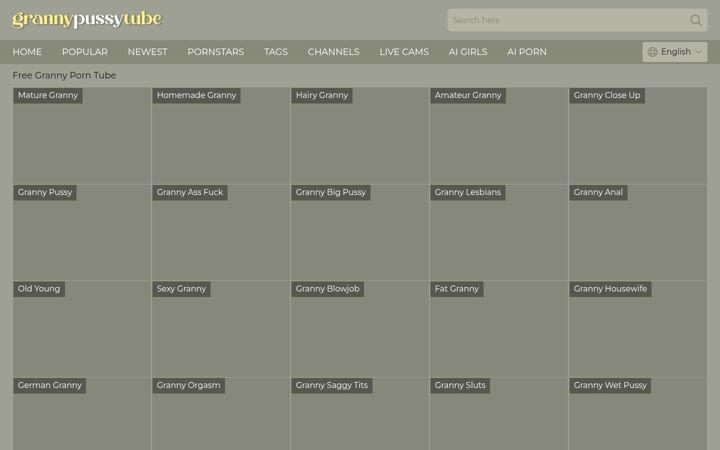Screen dimensions: 720x450
Task: Click the 'Old Young' category label
Action: point(39,289)
